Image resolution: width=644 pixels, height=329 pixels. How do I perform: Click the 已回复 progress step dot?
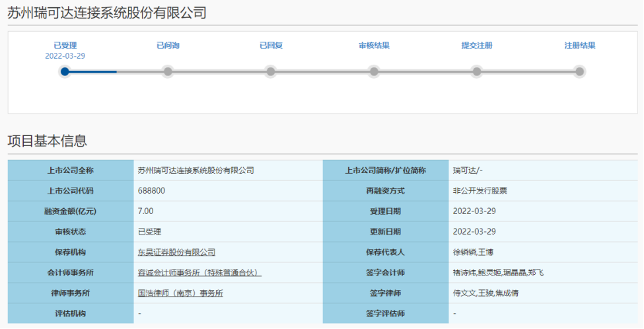pos(270,71)
